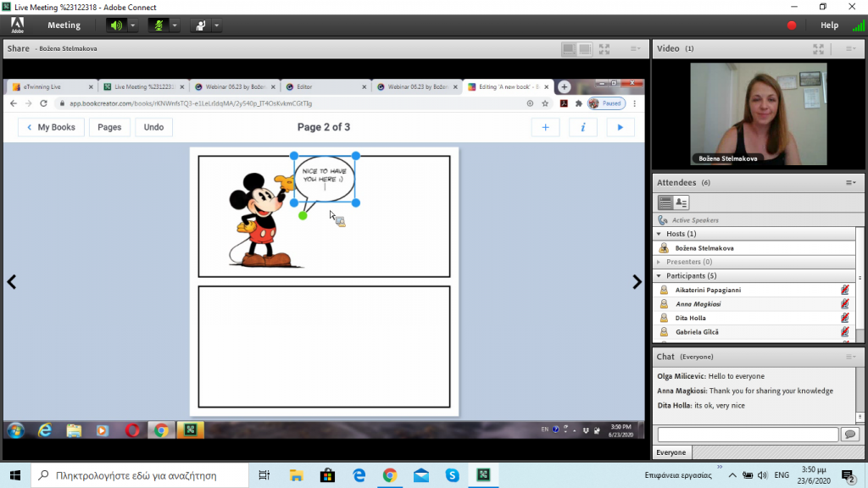
Task: Click the Undo button
Action: tap(153, 127)
